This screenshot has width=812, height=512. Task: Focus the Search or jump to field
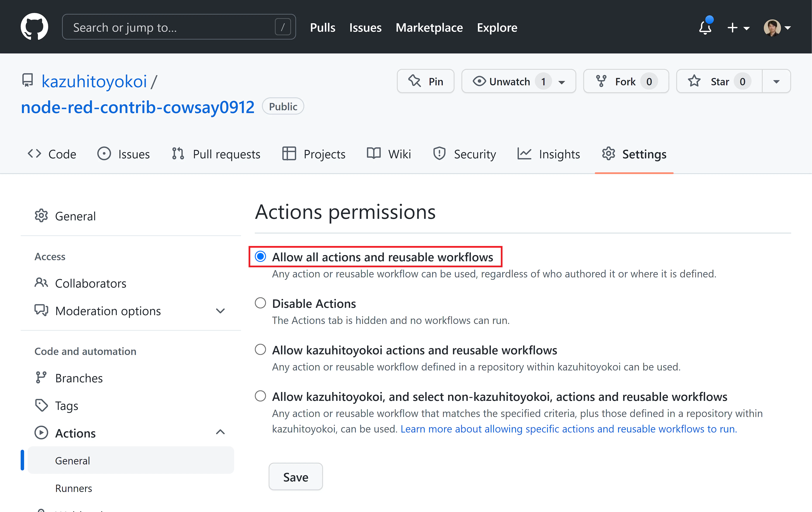coord(179,27)
